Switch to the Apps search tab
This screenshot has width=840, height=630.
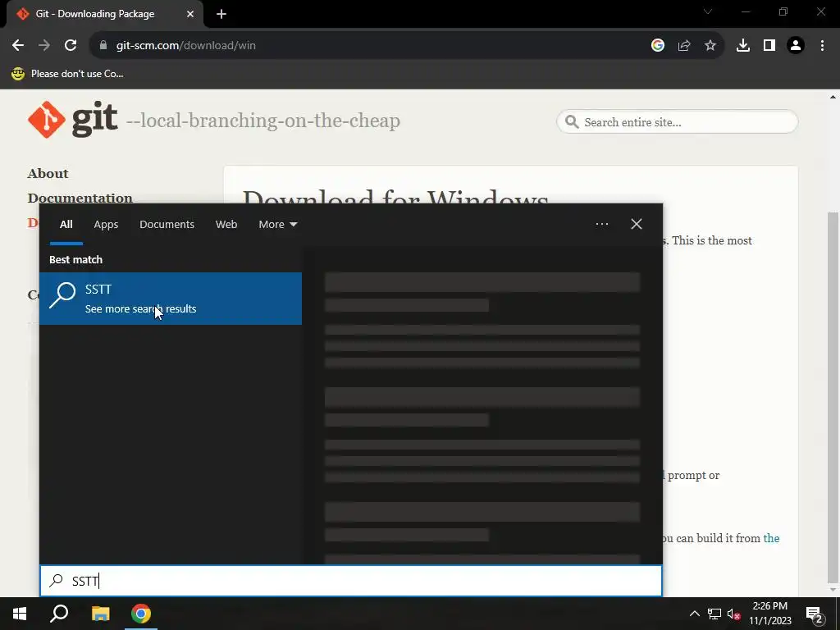click(106, 225)
